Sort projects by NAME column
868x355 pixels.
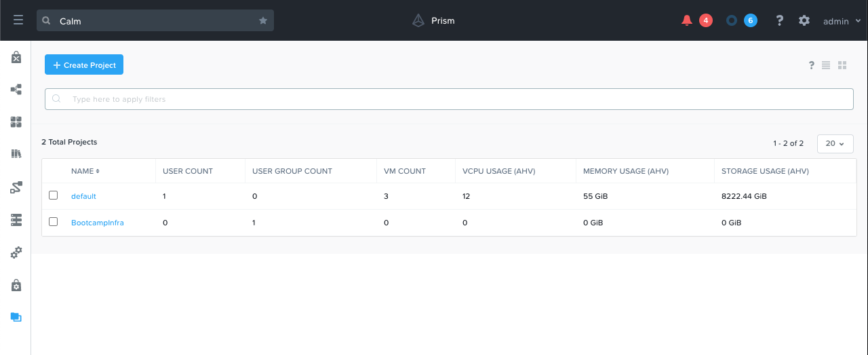click(85, 171)
